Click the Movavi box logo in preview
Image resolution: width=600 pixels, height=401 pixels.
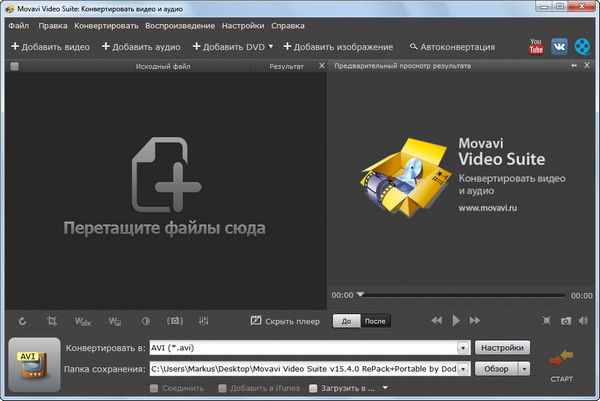tap(405, 178)
